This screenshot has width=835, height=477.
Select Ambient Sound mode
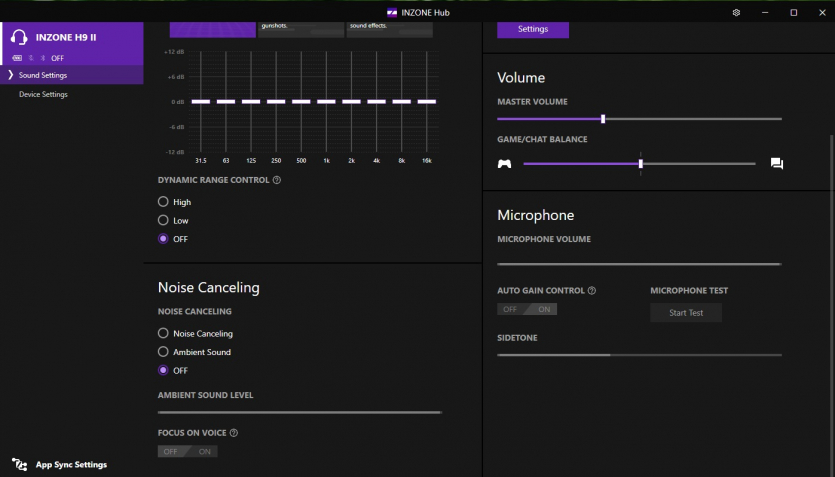pyautogui.click(x=163, y=352)
